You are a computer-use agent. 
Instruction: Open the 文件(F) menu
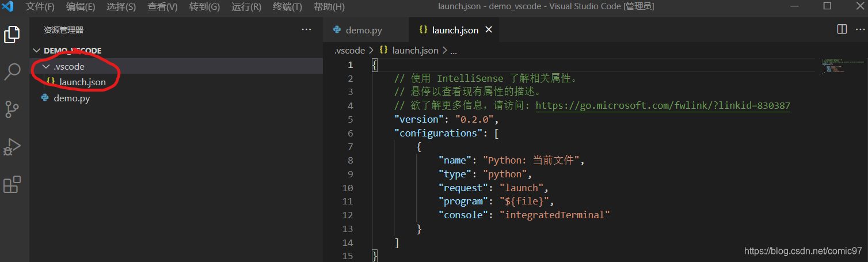[40, 7]
